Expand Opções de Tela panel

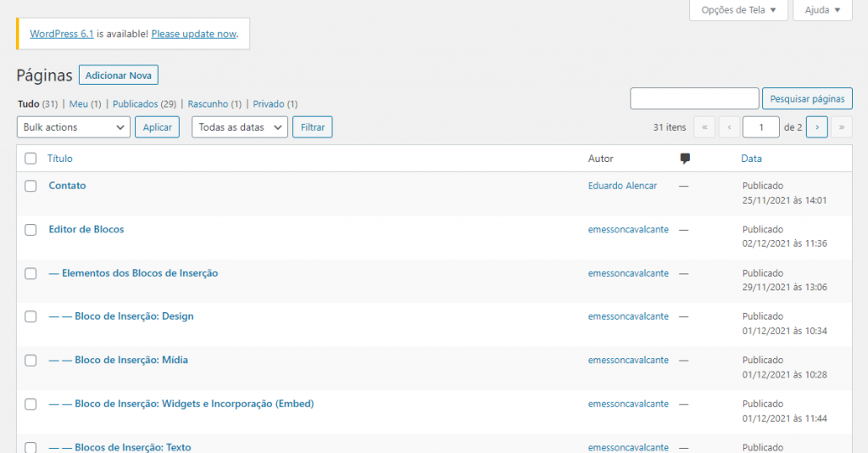coord(738,10)
